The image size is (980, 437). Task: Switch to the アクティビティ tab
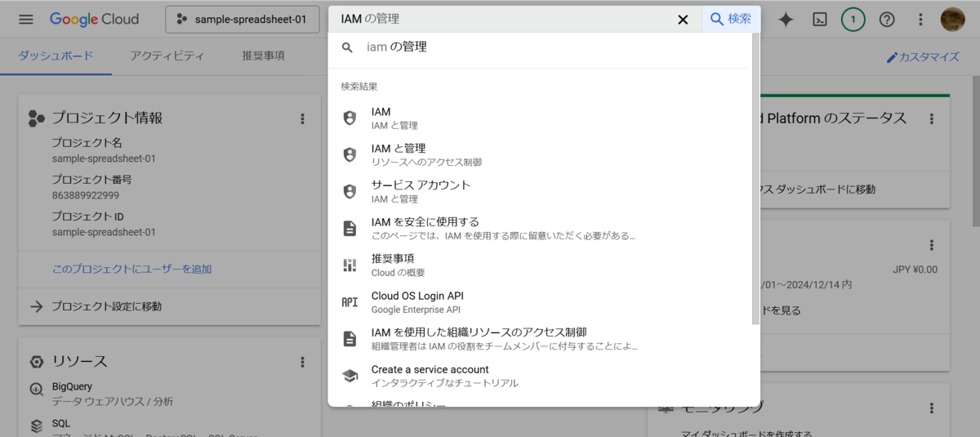(x=167, y=56)
